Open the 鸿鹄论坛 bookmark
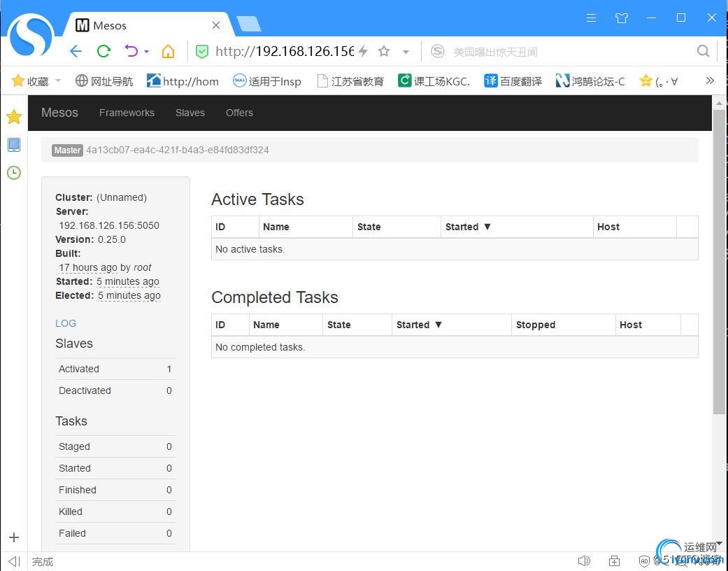Image resolution: width=728 pixels, height=571 pixels. (590, 81)
